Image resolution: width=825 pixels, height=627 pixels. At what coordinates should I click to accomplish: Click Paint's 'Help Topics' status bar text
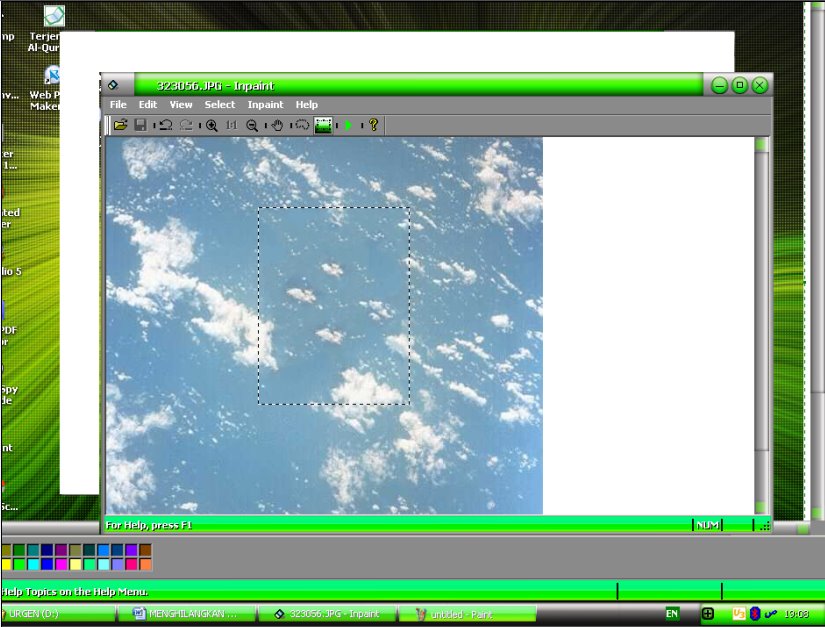tap(75, 592)
